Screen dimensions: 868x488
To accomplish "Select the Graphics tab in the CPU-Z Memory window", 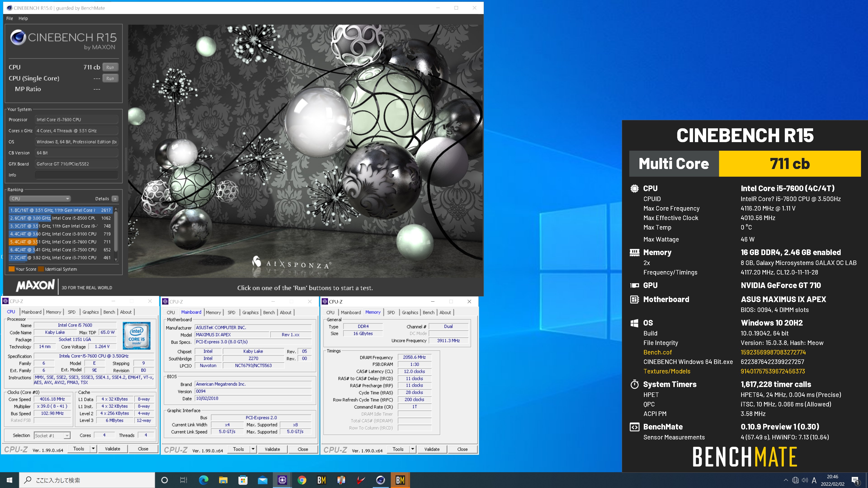I will [410, 312].
